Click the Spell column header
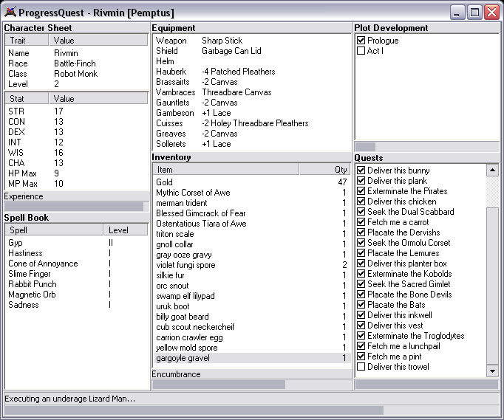Viewport: 504px width, 420px height. click(x=55, y=230)
